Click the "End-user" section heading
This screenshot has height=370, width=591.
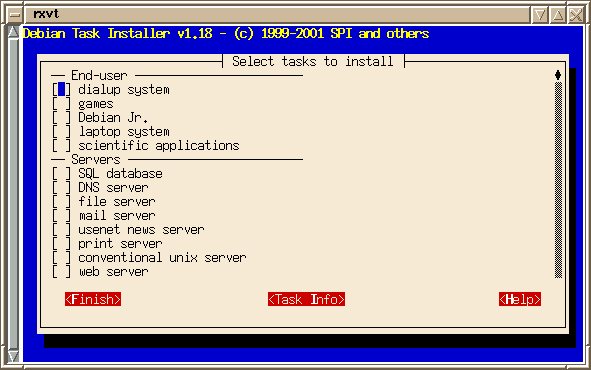[99, 75]
